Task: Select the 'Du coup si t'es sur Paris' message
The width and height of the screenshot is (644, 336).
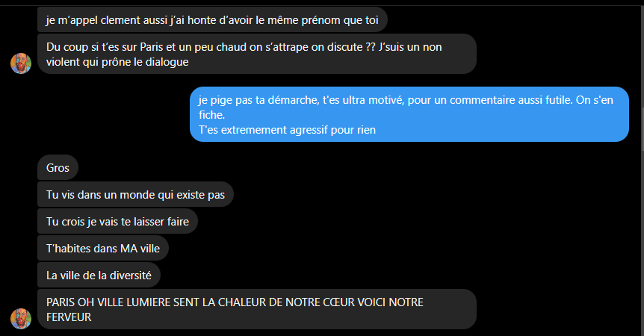Action: [x=257, y=55]
